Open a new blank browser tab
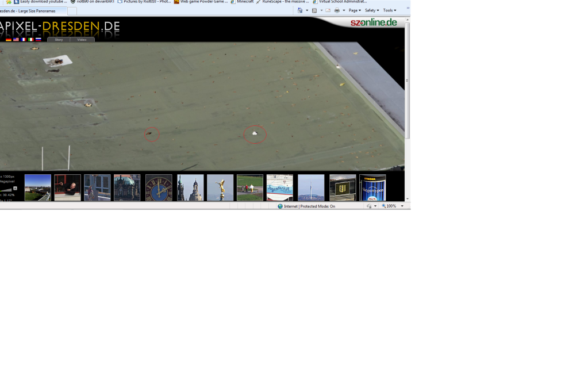The image size is (588, 383). [72, 11]
